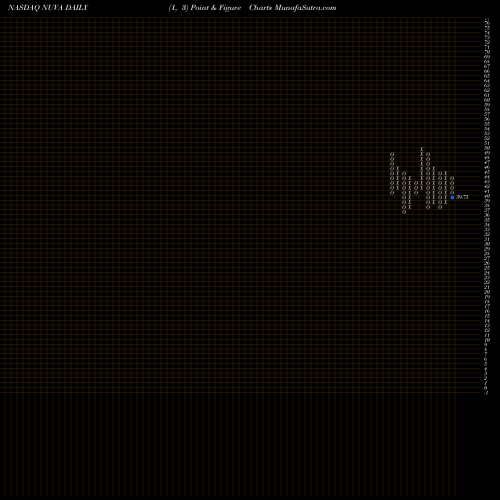The height and width of the screenshot is (500, 500).
Task: Click the "NASDAQ NUVA DAILY" chart title
Action: [48, 8]
